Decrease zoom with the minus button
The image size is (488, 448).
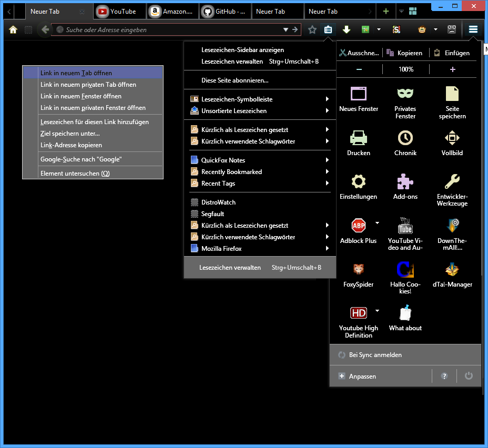tap(359, 69)
